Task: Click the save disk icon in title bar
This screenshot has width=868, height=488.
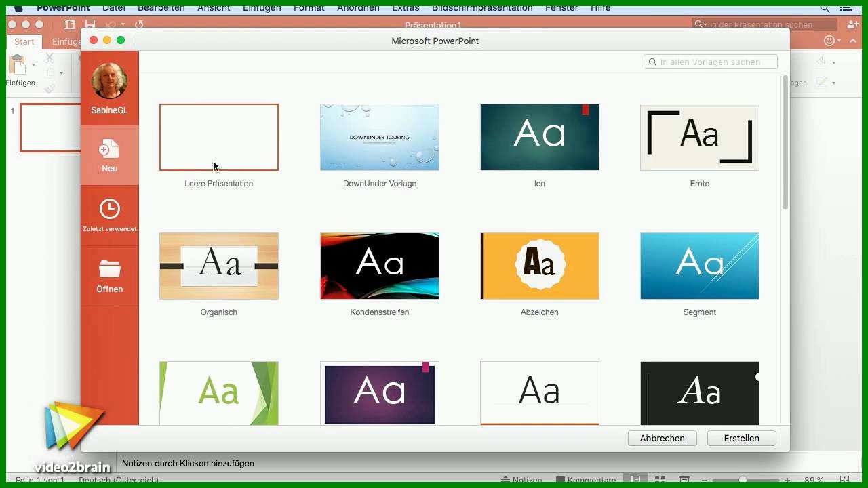Action: pos(90,24)
